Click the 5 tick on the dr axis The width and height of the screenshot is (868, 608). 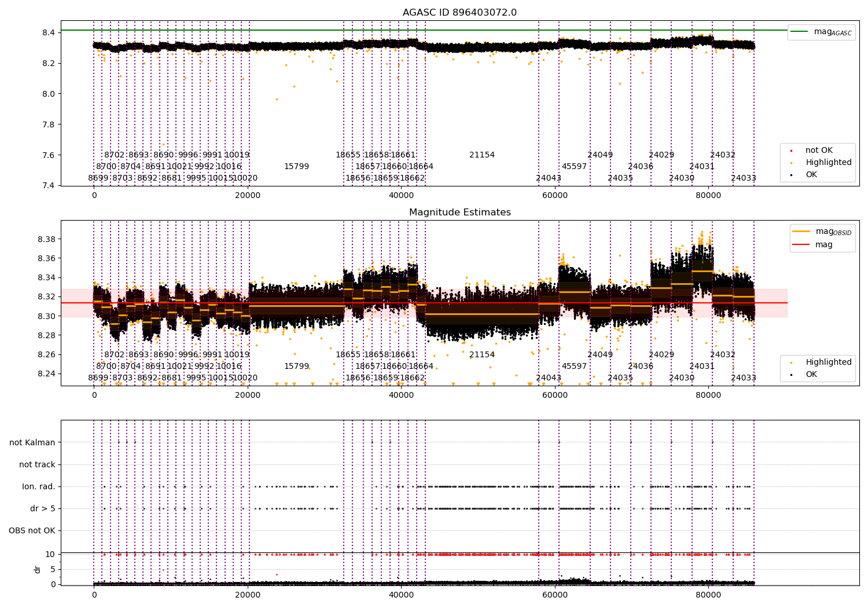pyautogui.click(x=53, y=569)
